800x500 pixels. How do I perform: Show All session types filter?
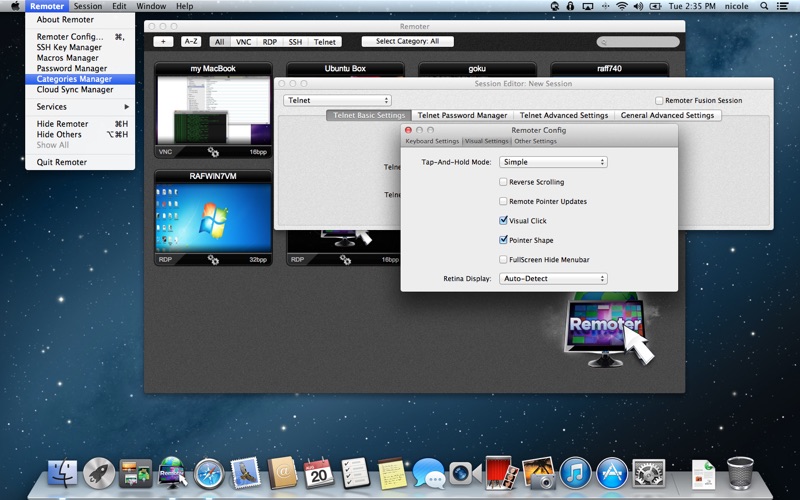[x=219, y=42]
